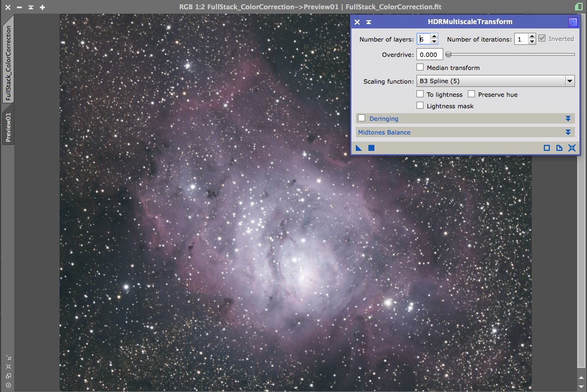This screenshot has width=587, height=392.
Task: Click the Deringing section title
Action: tap(384, 119)
